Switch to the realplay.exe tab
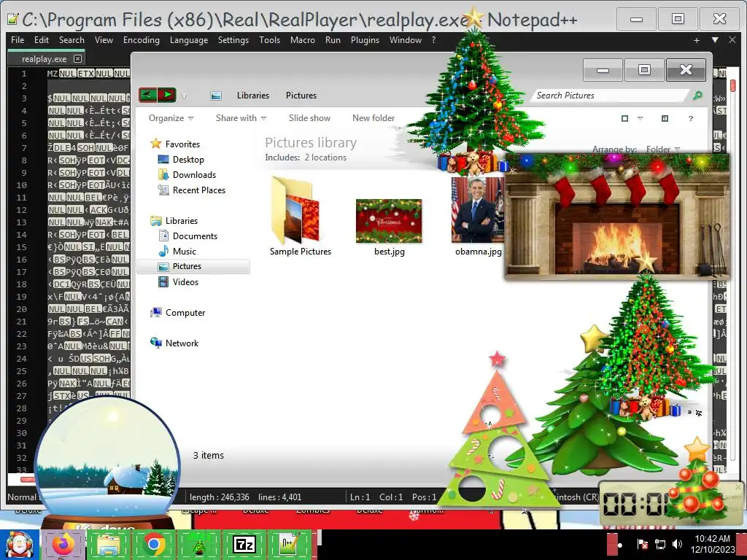This screenshot has width=747, height=560. click(44, 58)
